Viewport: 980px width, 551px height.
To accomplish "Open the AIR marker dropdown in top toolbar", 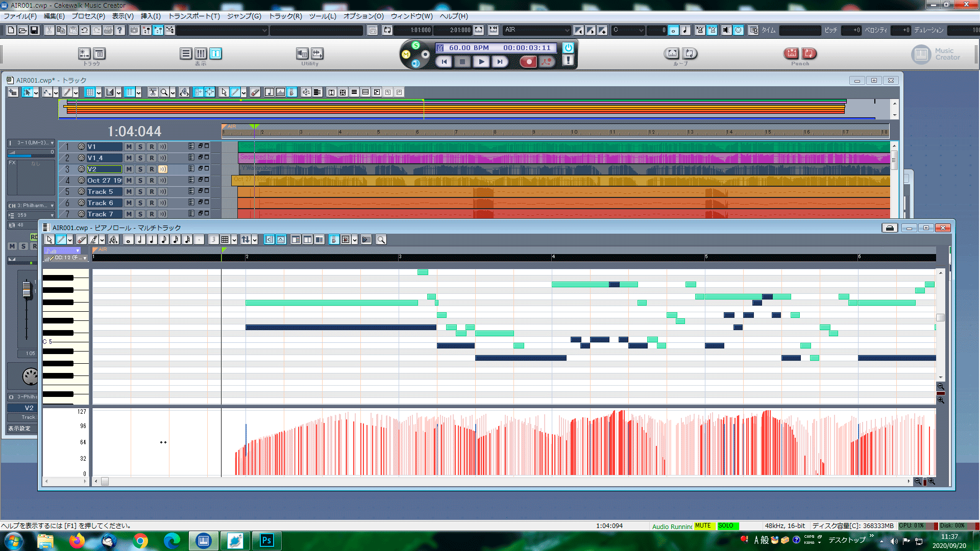I will [x=567, y=31].
